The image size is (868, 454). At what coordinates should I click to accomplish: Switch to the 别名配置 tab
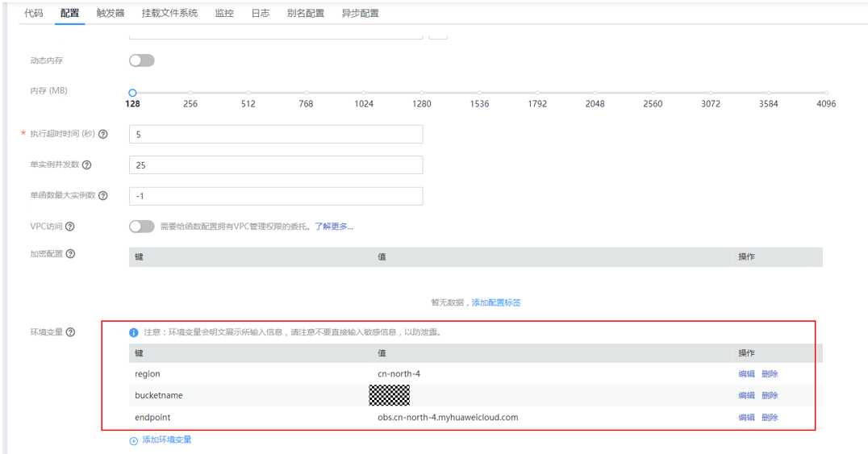tap(306, 13)
